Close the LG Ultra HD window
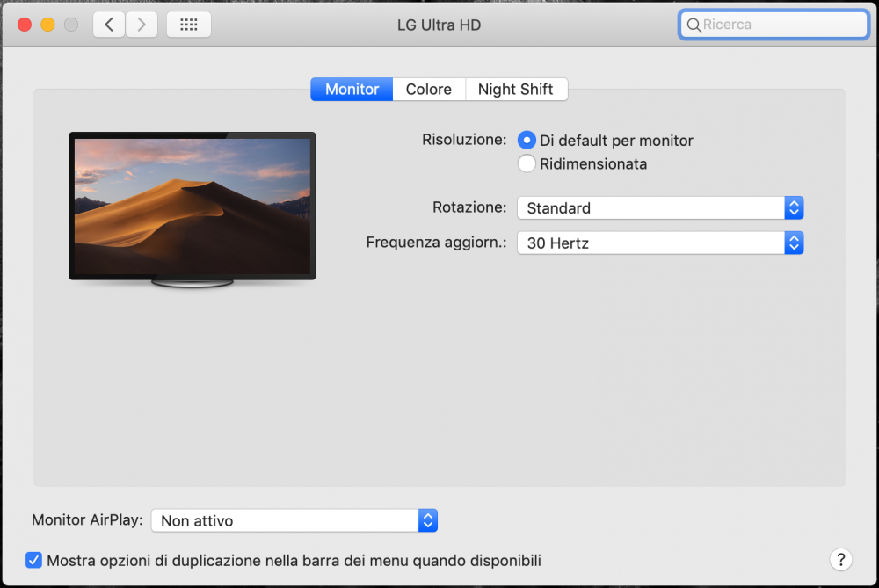The image size is (879, 588). [x=25, y=25]
